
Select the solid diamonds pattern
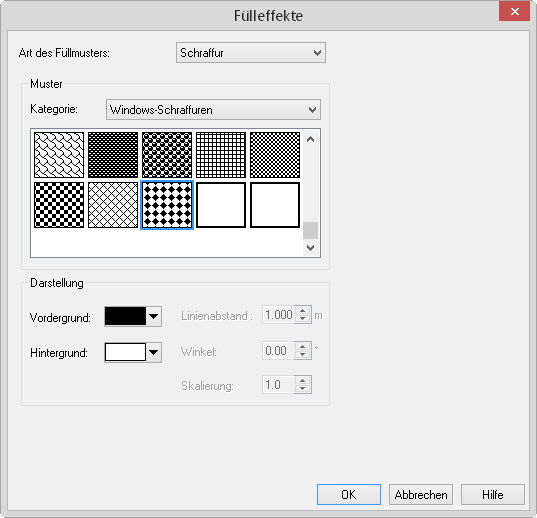[167, 205]
